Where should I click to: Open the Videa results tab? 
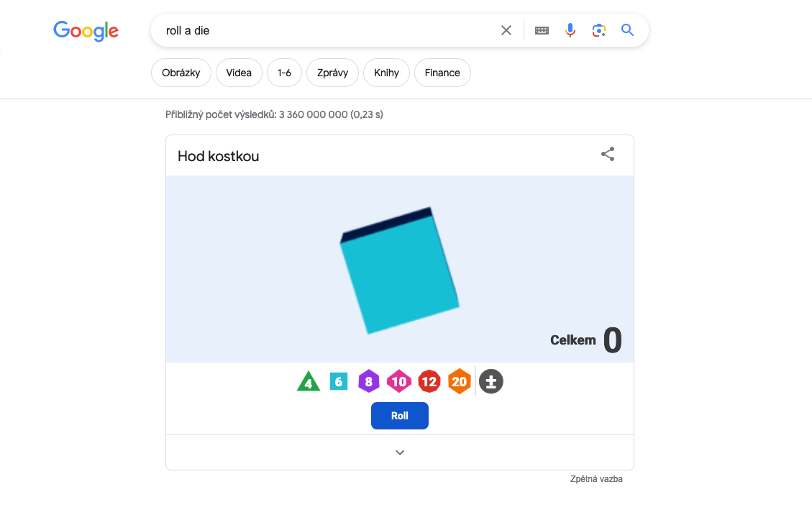tap(239, 73)
